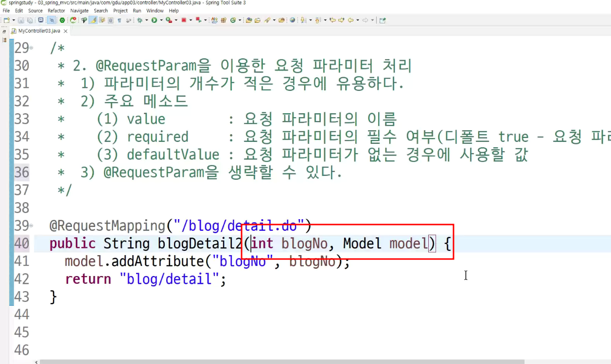
Task: Click the blogDetail2 method name
Action: (199, 243)
